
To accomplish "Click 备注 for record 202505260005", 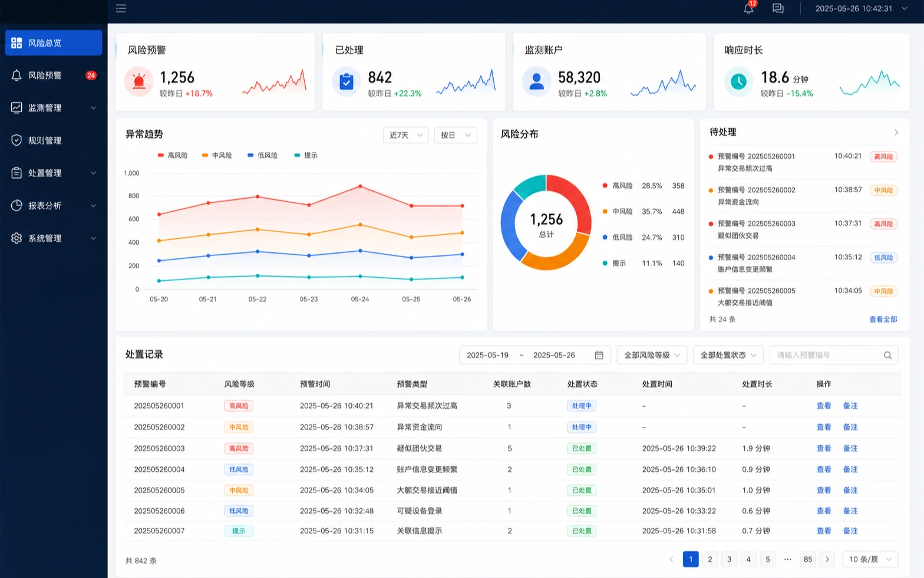I will click(x=850, y=490).
